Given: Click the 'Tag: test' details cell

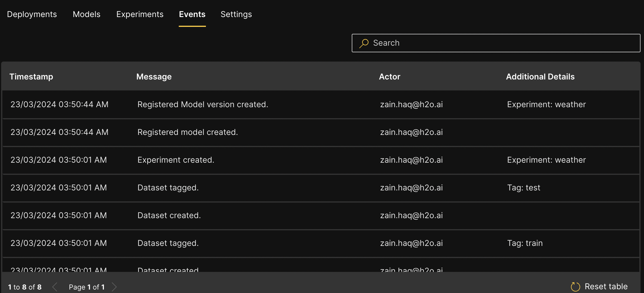Looking at the screenshot, I should tap(524, 188).
